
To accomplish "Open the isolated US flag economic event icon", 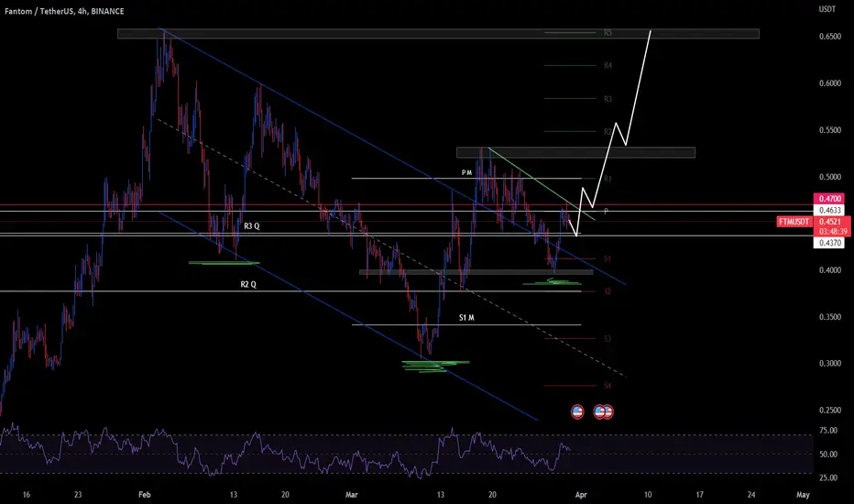I will coord(577,412).
